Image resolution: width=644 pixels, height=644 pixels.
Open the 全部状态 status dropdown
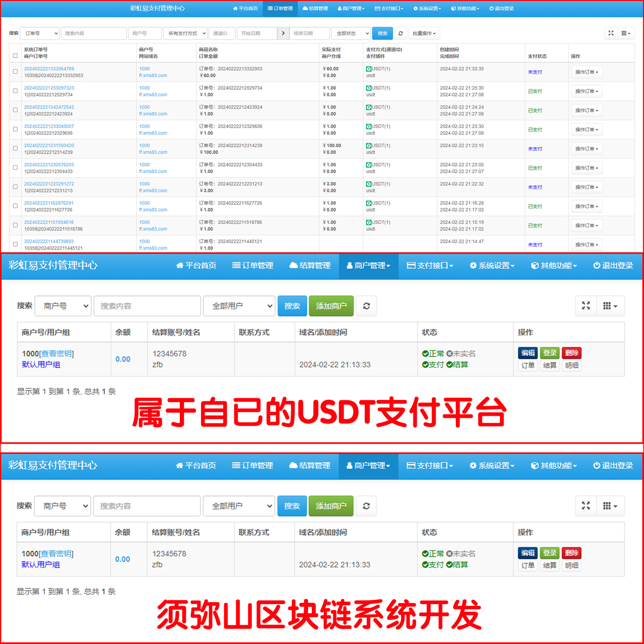point(350,33)
